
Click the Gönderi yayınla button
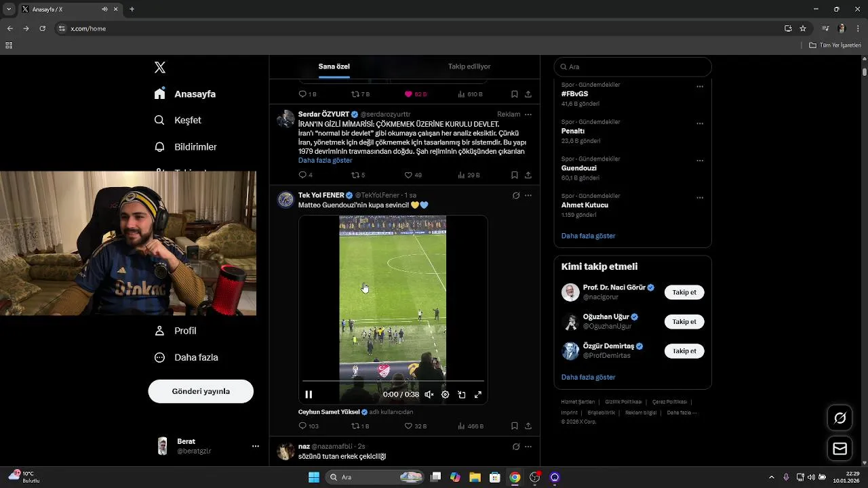pyautogui.click(x=201, y=391)
